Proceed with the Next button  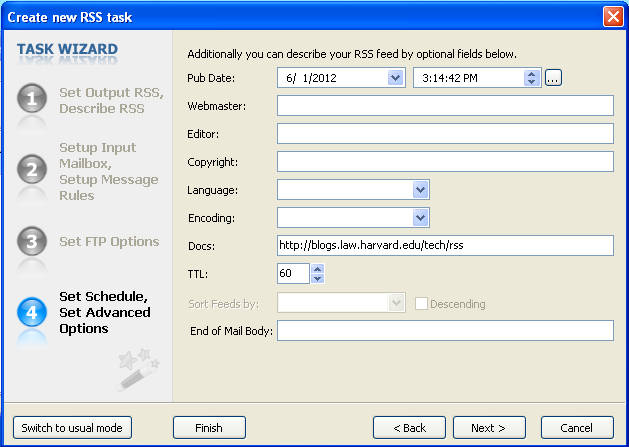(x=489, y=428)
